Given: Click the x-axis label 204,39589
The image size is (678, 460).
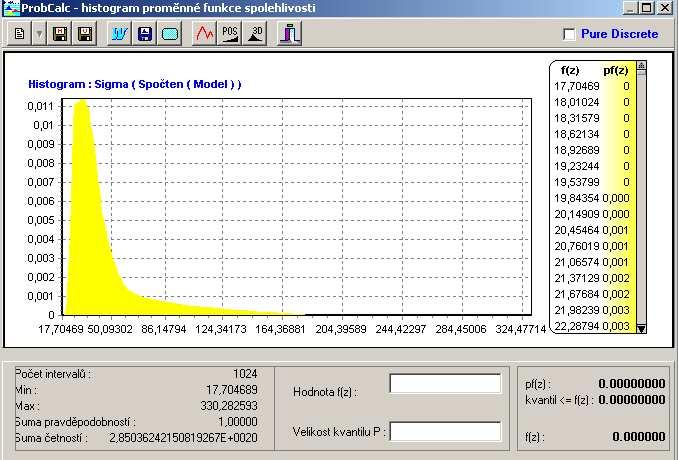Looking at the screenshot, I should click(x=341, y=329).
